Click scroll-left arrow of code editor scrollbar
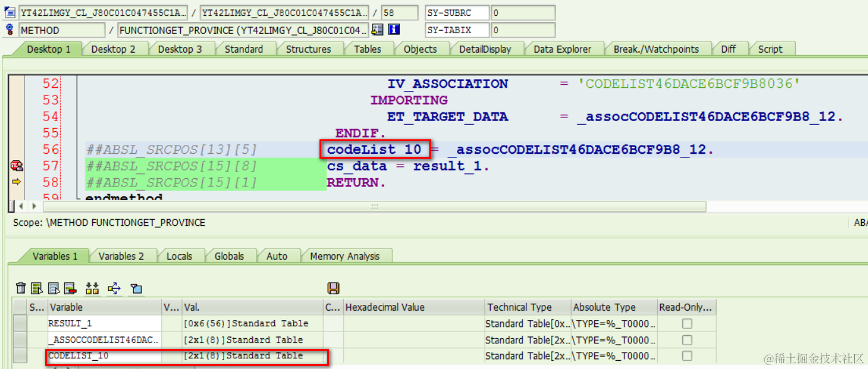This screenshot has width=868, height=369. (x=20, y=206)
